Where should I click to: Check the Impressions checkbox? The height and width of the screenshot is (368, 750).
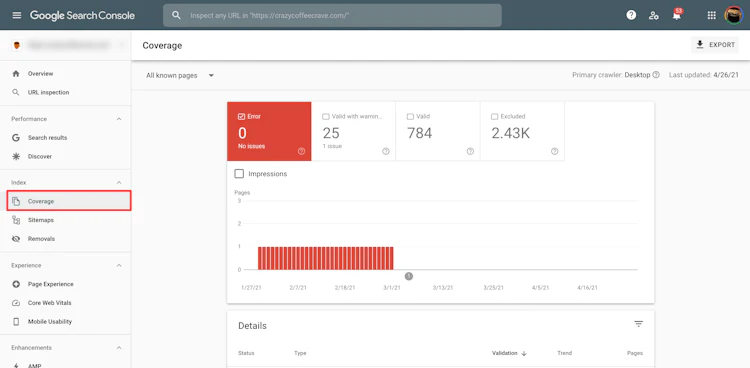[239, 174]
